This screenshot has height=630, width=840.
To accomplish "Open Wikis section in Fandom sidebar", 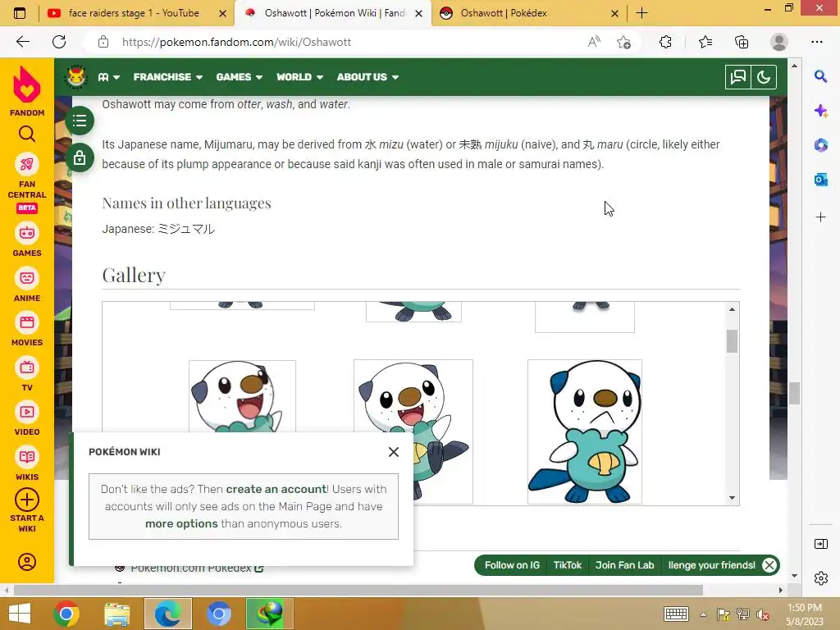I will pyautogui.click(x=27, y=464).
